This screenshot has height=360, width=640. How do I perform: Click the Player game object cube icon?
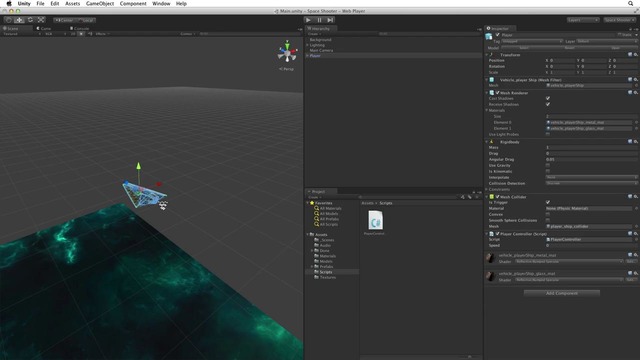489,37
